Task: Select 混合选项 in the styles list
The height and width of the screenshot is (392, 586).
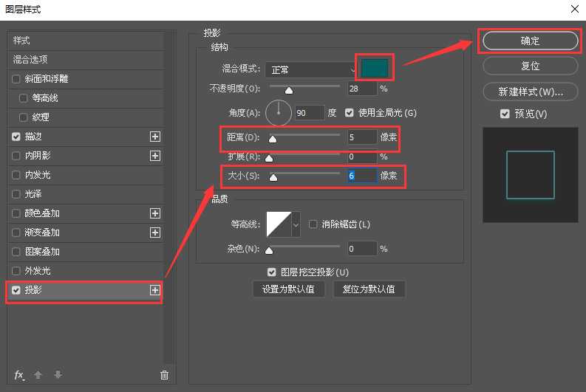Action: pos(30,60)
